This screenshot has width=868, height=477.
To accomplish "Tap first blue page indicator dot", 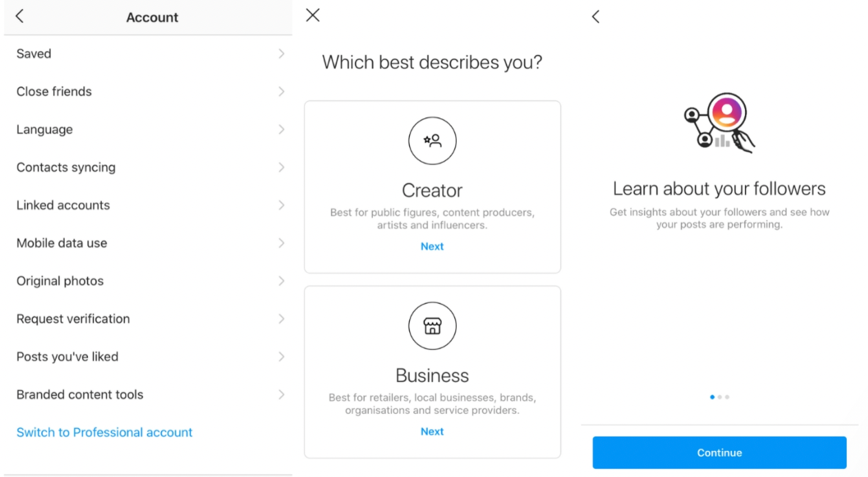I will pyautogui.click(x=712, y=397).
